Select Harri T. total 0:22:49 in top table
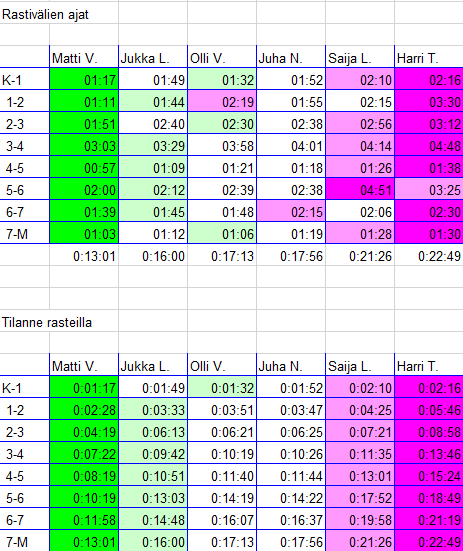Image resolution: width=463 pixels, height=551 pixels. (429, 256)
